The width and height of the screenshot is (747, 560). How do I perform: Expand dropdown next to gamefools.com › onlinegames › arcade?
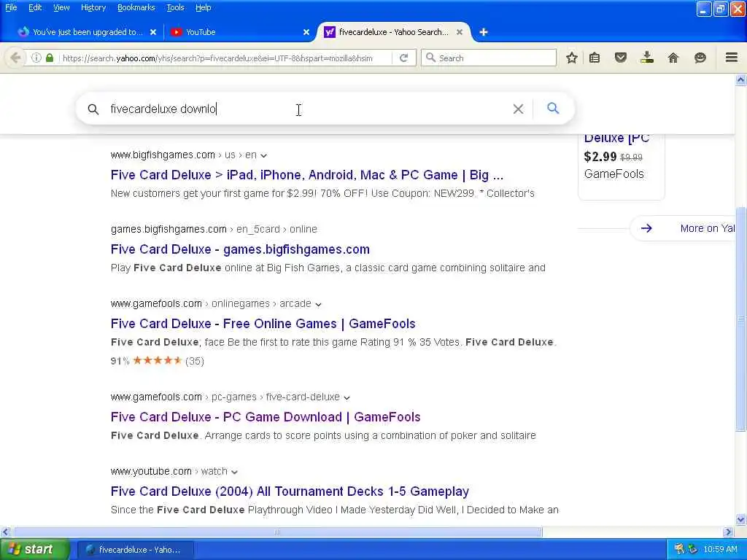click(x=318, y=304)
